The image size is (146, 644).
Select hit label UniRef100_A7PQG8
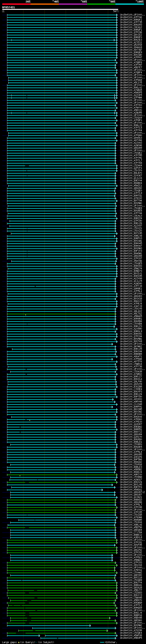click(131, 80)
